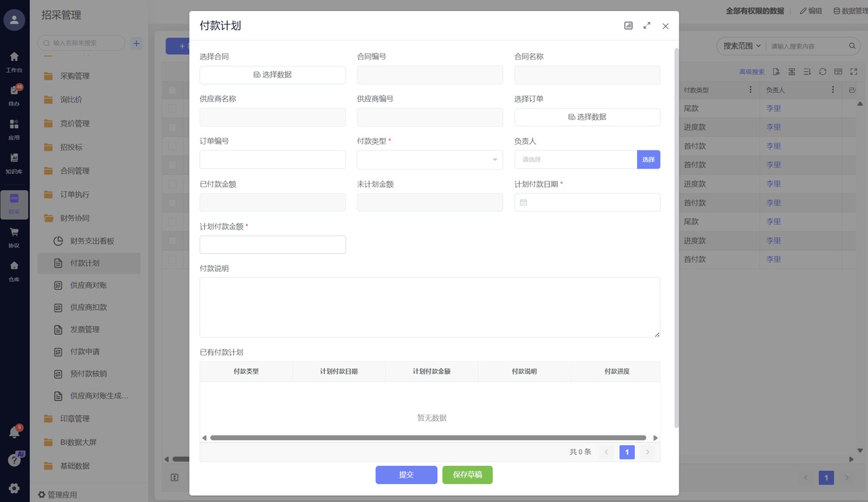Click the notification bell icon
868x502 pixels.
click(14, 433)
